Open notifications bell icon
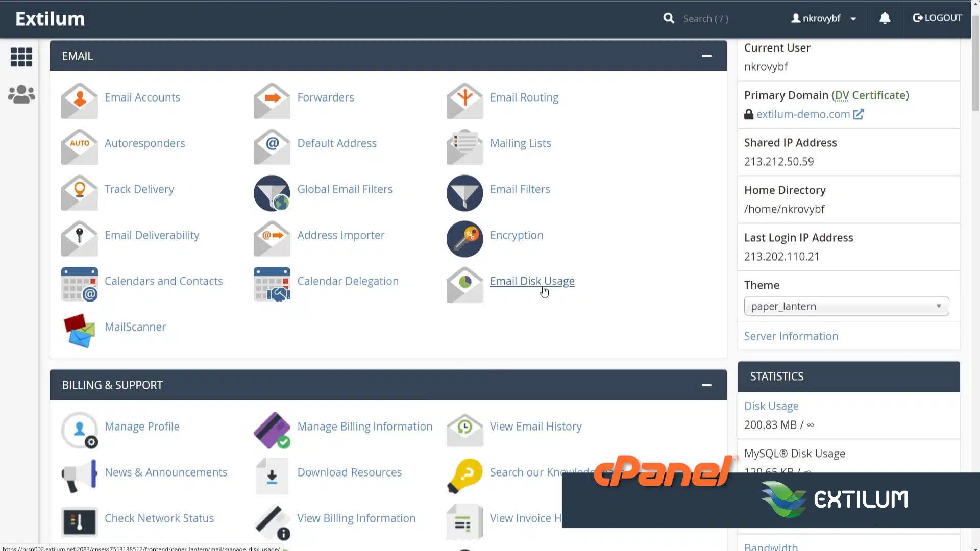 [885, 18]
